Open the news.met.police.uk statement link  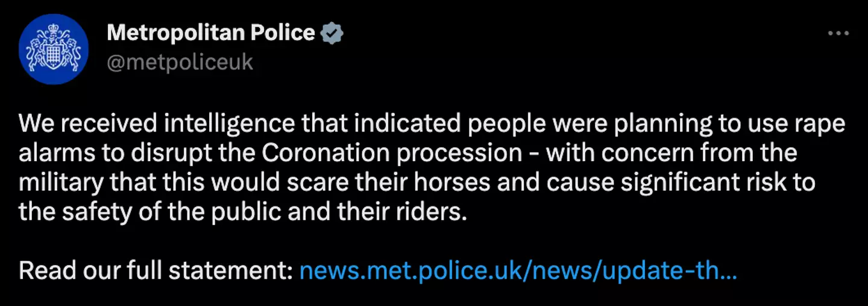click(x=518, y=270)
